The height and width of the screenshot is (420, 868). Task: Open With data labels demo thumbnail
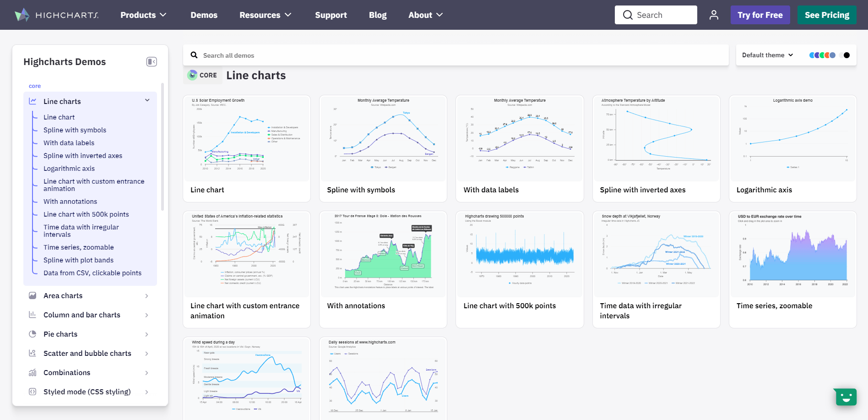(520, 138)
